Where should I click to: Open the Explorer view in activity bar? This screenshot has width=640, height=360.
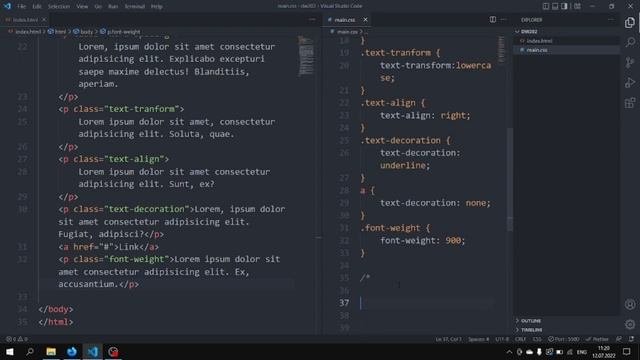point(630,22)
